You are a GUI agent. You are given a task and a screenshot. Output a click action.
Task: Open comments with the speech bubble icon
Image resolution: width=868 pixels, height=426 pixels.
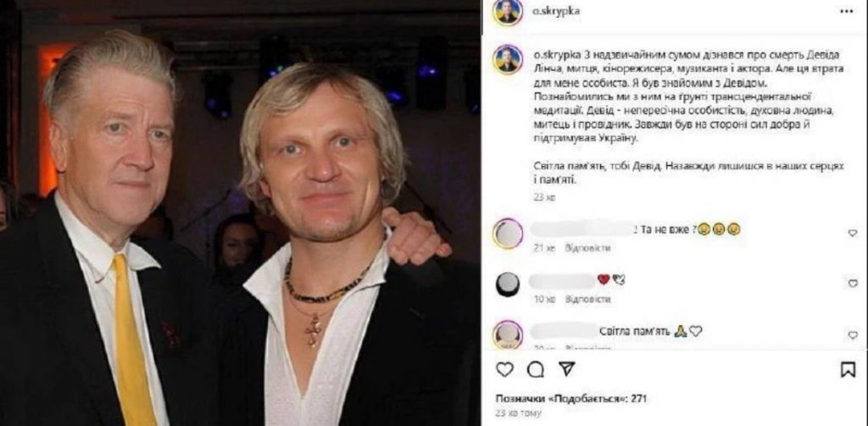pyautogui.click(x=536, y=369)
